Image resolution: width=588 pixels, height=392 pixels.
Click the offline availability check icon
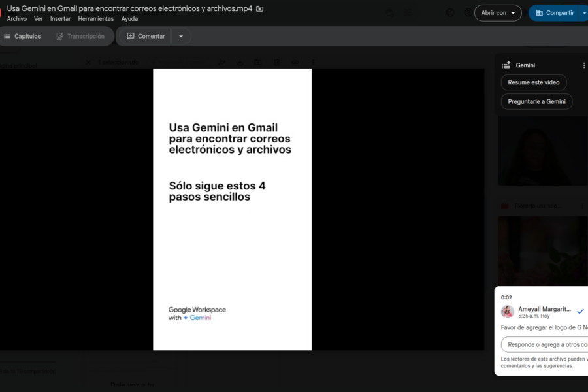tap(450, 13)
